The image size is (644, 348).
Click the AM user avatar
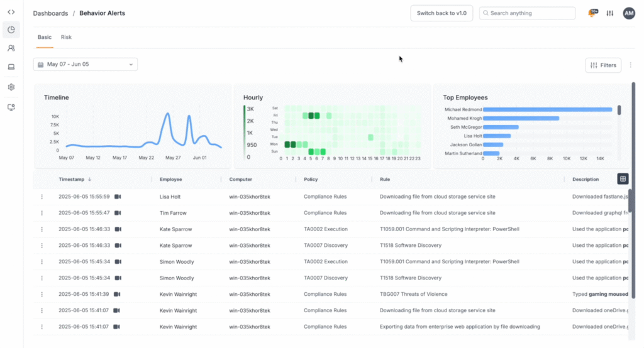point(629,13)
